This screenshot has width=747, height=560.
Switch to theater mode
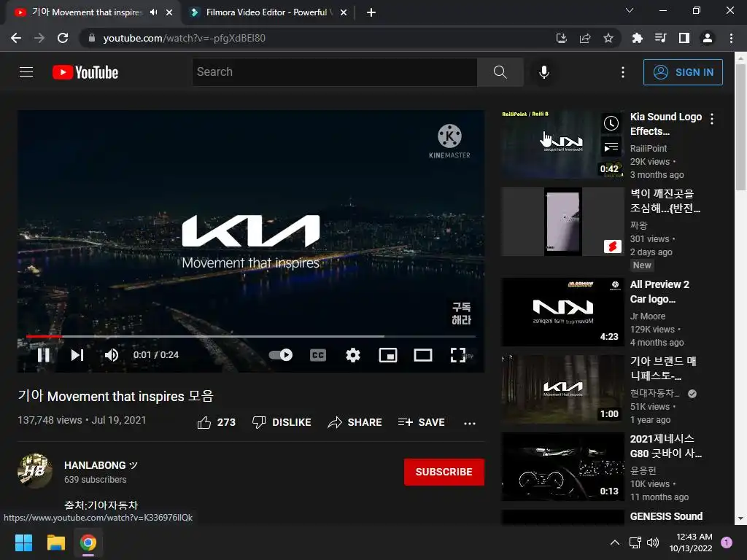[x=423, y=355]
